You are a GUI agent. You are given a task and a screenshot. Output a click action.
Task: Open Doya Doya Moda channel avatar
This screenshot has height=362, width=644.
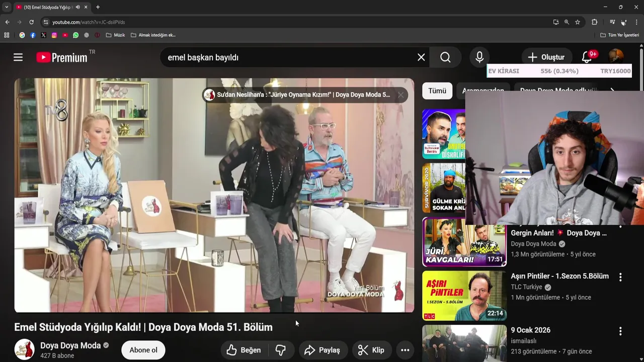click(24, 349)
